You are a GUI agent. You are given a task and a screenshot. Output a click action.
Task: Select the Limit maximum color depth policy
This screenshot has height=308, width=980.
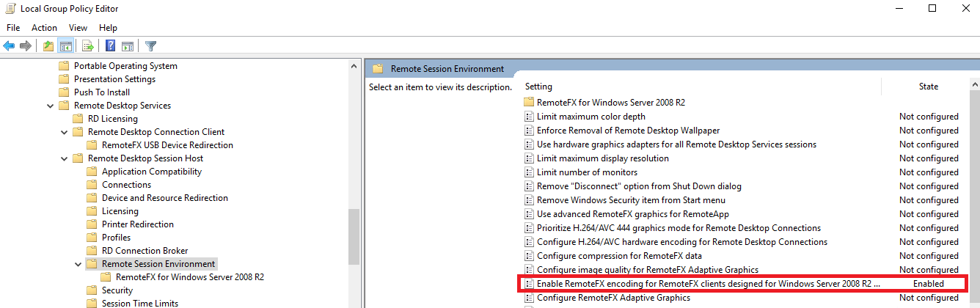pos(590,117)
